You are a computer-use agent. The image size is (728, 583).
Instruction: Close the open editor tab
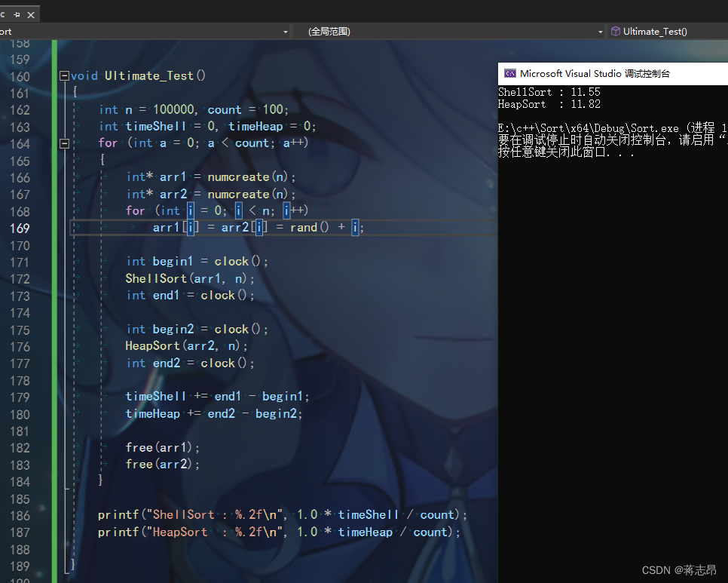31,15
